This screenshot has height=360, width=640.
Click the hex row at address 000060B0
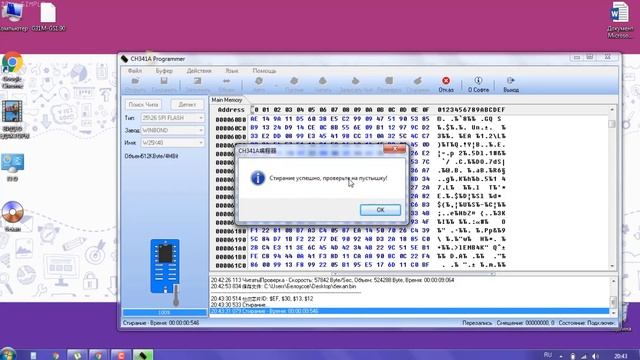coord(361,119)
